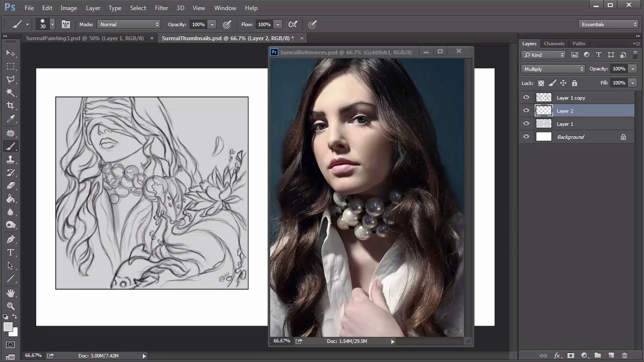Select the Eraser tool
This screenshot has height=362, width=644.
tap(11, 186)
